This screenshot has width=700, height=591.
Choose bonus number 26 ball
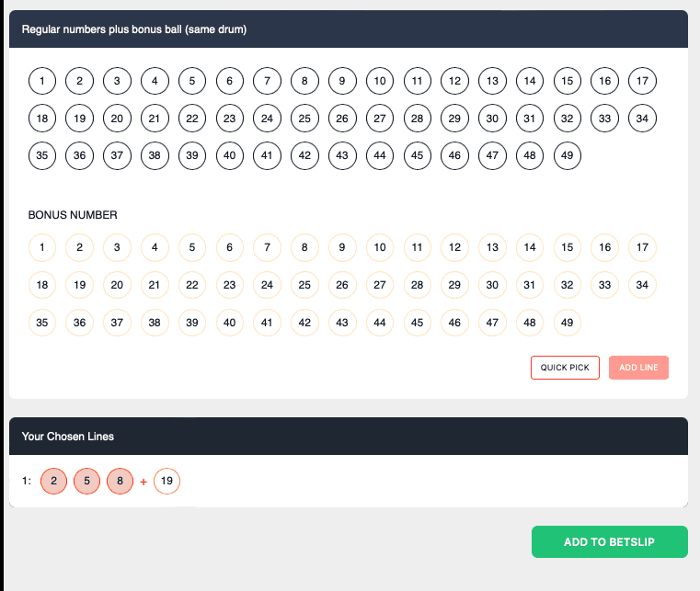(x=342, y=285)
